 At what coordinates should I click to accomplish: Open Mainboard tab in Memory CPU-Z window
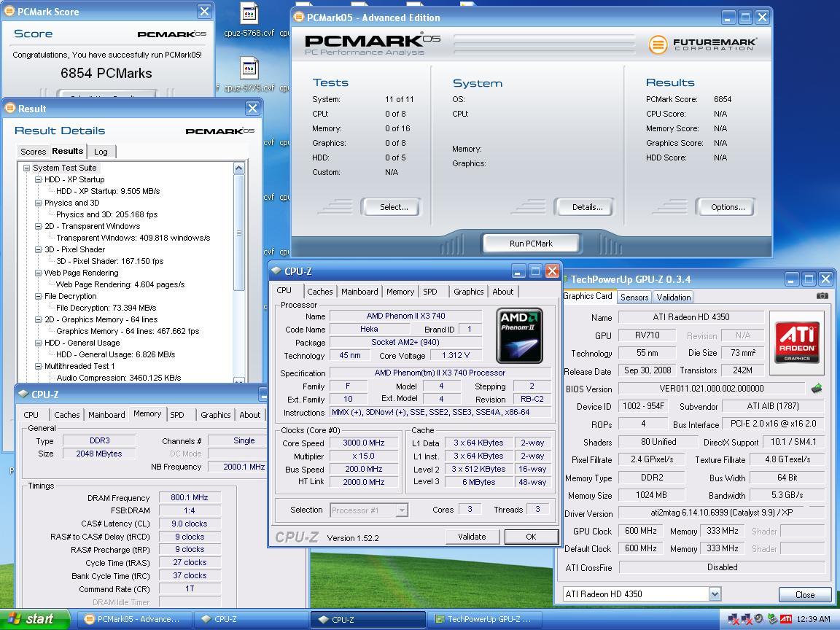tap(106, 415)
